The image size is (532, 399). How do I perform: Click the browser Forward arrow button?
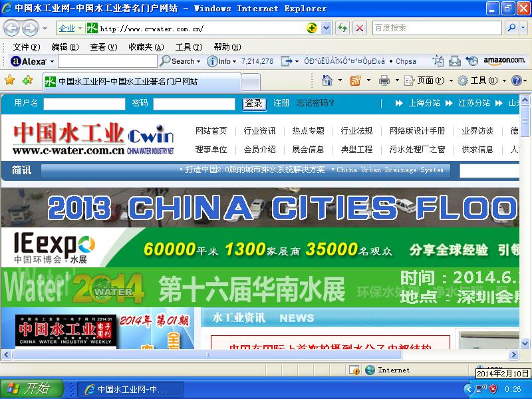(x=30, y=28)
